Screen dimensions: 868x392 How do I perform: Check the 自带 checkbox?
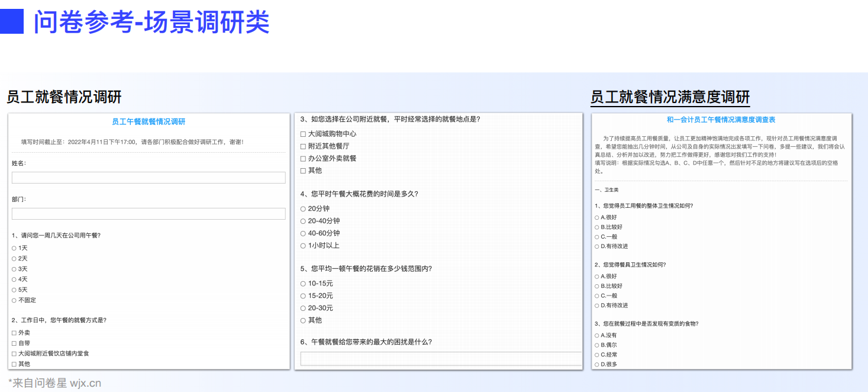click(x=12, y=343)
